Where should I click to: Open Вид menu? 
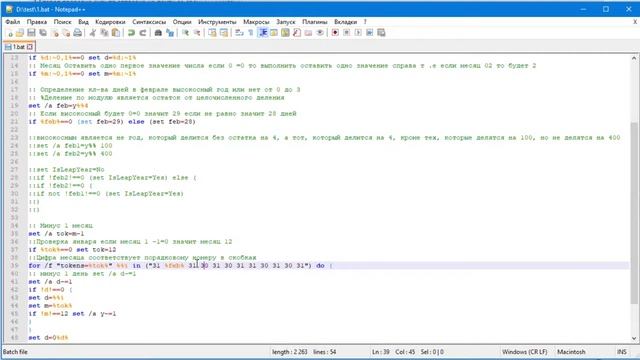[83, 22]
